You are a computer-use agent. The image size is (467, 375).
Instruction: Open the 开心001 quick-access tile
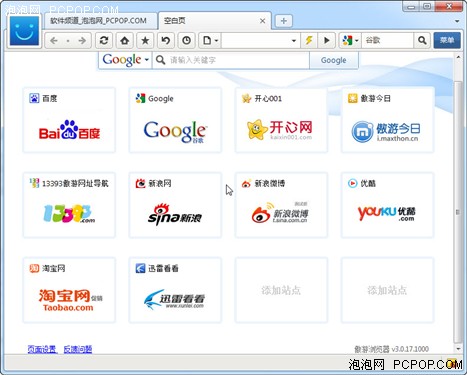281,120
